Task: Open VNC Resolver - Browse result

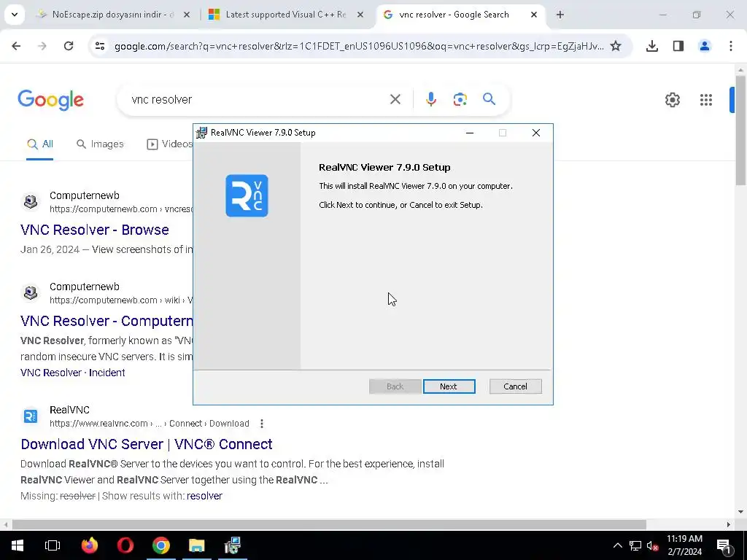Action: point(94,230)
